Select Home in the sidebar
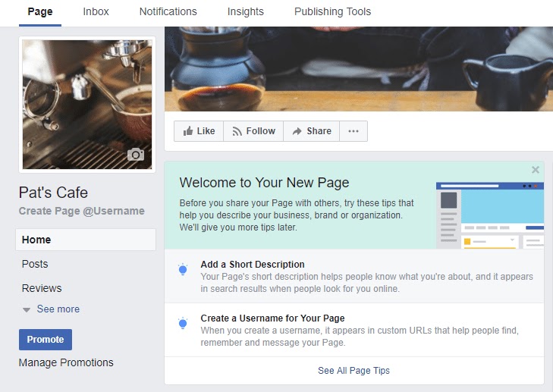553x392 pixels. (x=86, y=240)
